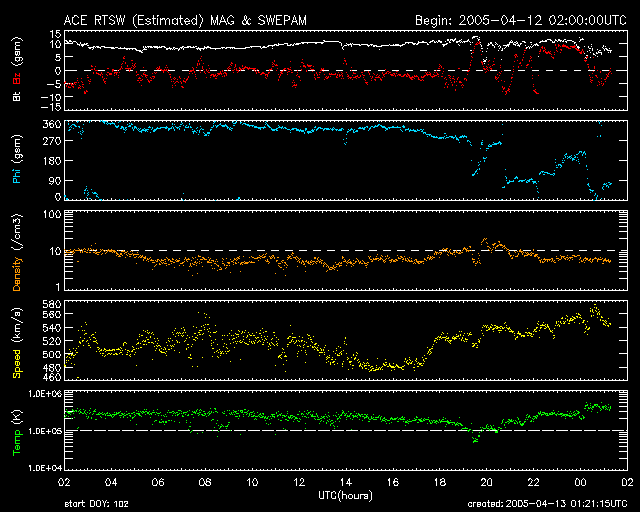Click the "480" tick on the Speed axis
640x512 pixels.
(x=52, y=367)
